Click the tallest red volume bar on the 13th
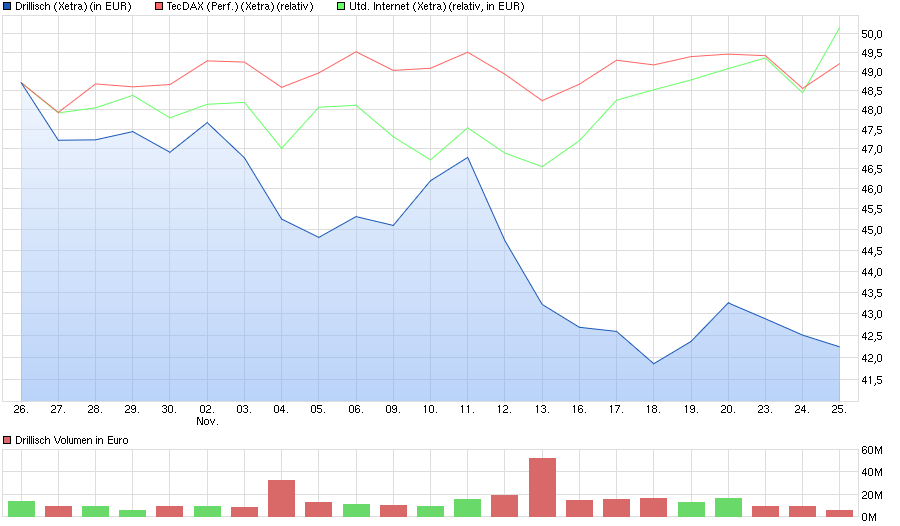This screenshot has height=526, width=900. pyautogui.click(x=542, y=488)
